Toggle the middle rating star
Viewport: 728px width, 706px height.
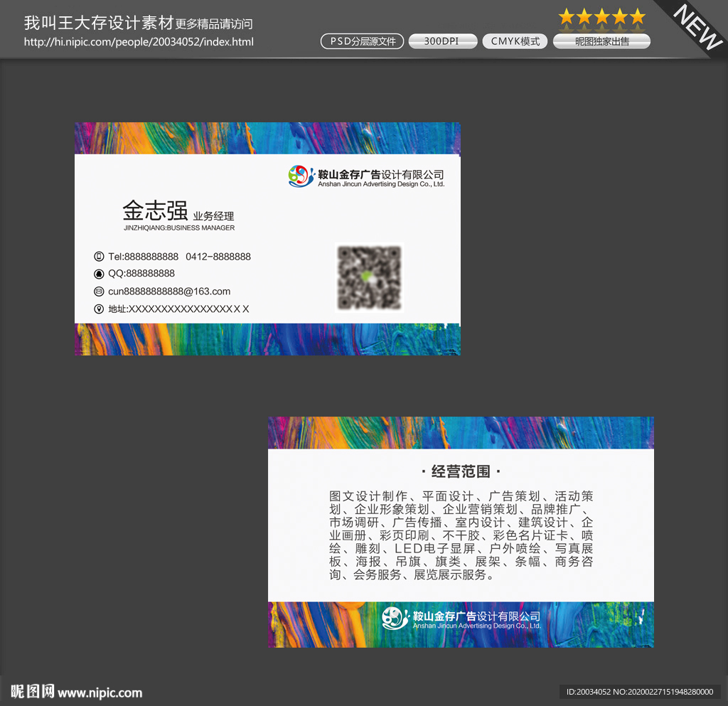pyautogui.click(x=601, y=16)
